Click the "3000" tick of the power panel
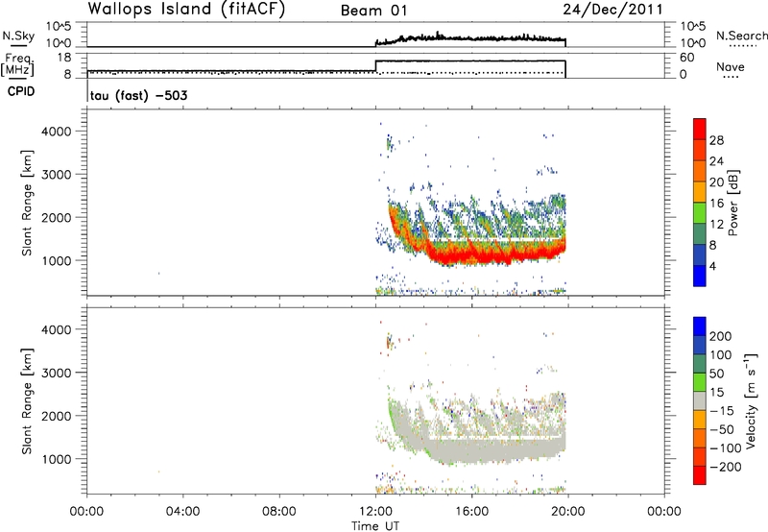The image size is (768, 532). 56,175
